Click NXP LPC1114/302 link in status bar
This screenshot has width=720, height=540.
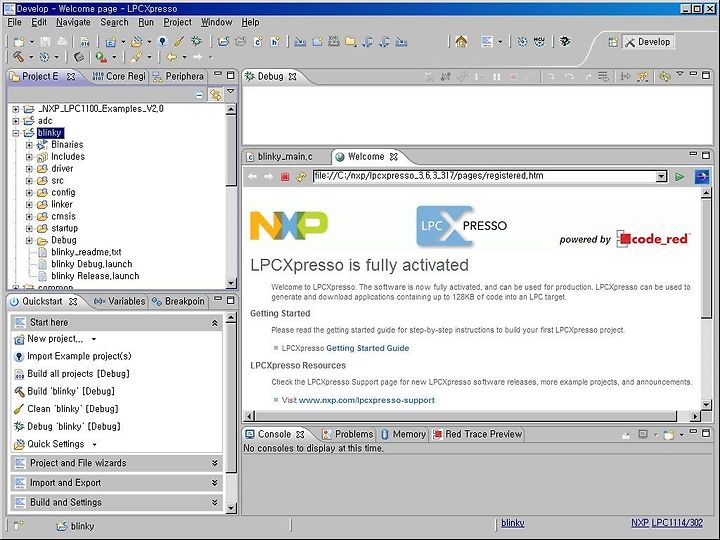tap(667, 523)
